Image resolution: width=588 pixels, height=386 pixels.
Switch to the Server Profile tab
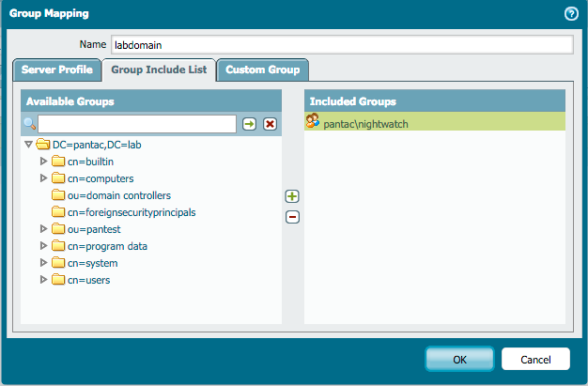coord(56,69)
